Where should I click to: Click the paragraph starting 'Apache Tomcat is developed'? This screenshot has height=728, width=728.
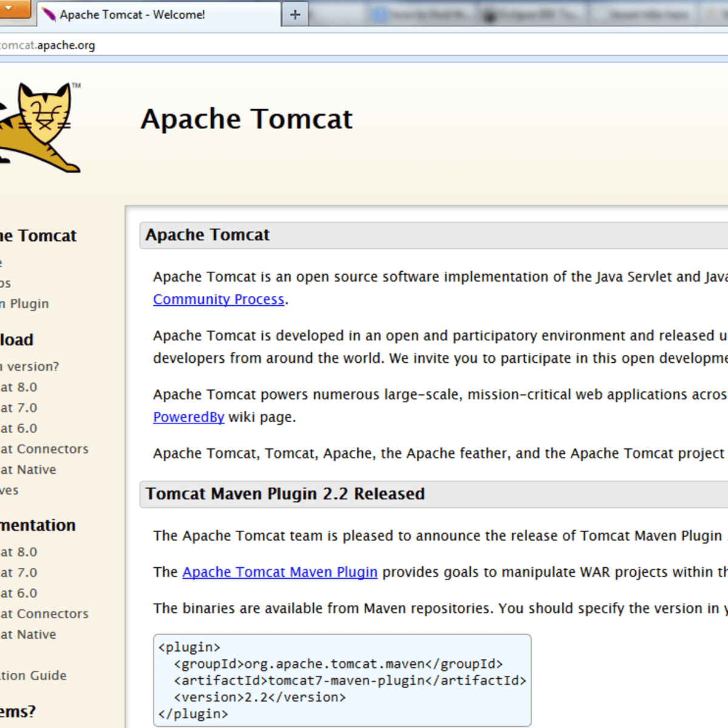440,347
